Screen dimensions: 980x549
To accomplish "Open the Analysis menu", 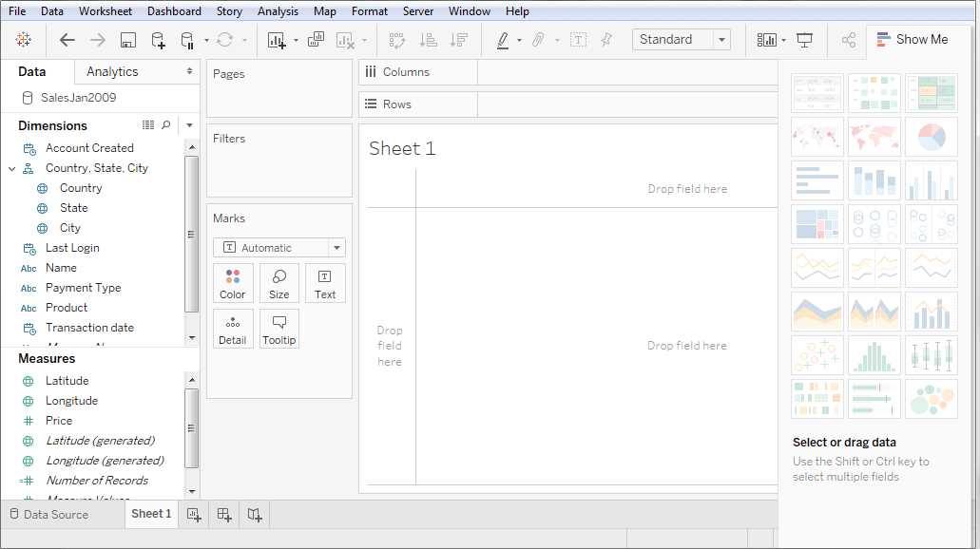I will [x=279, y=11].
